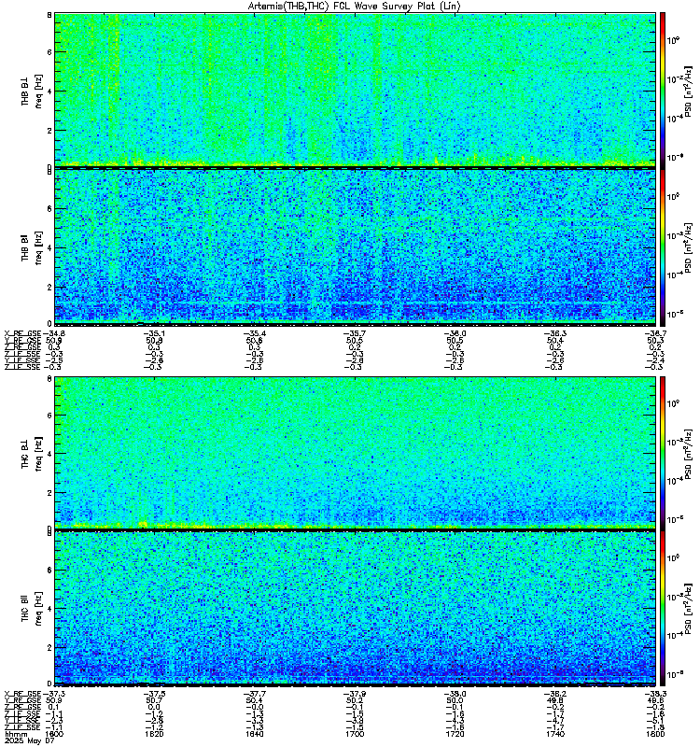Click the 1800 time tick label
700x747 pixels.
click(x=655, y=734)
